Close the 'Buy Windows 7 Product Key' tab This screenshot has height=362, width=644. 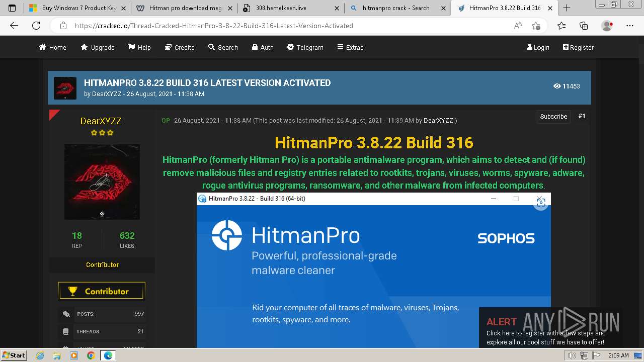click(x=123, y=8)
